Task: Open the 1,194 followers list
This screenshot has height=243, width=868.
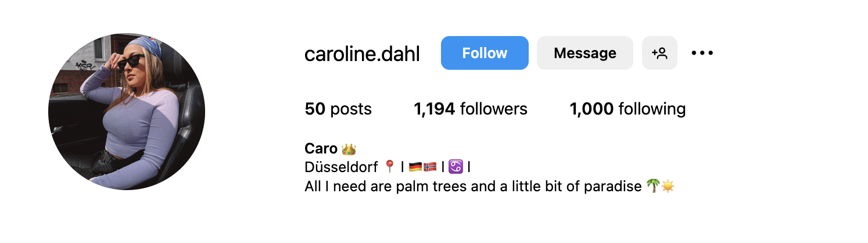Action: click(471, 109)
